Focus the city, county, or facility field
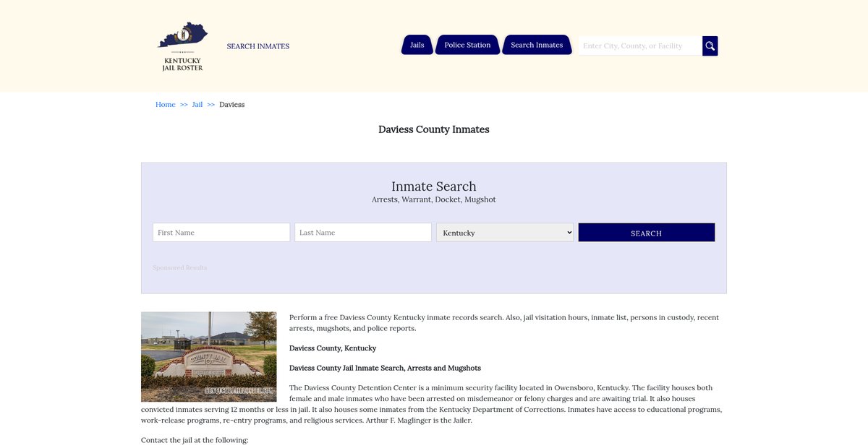 coord(640,46)
